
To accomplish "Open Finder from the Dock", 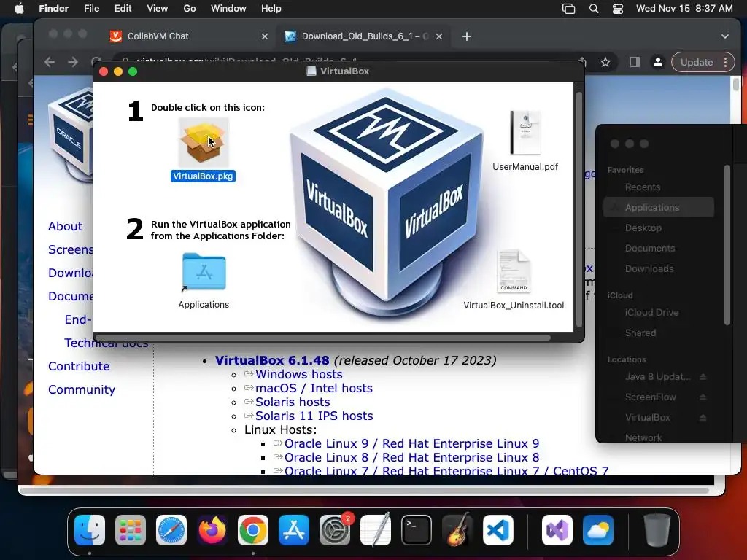I will (x=90, y=530).
